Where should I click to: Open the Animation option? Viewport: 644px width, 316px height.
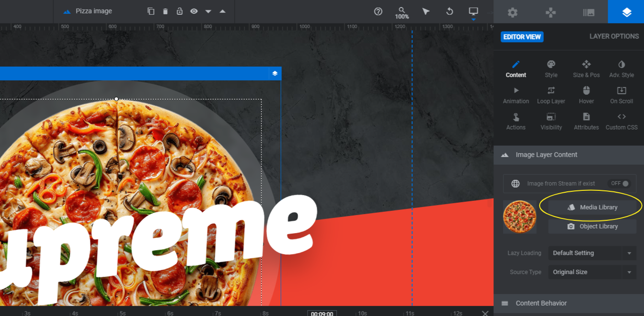tap(516, 95)
